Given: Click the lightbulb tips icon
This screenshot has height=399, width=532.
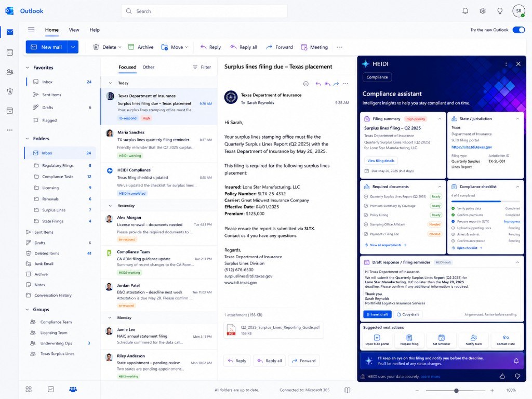Looking at the screenshot, I should click(500, 11).
